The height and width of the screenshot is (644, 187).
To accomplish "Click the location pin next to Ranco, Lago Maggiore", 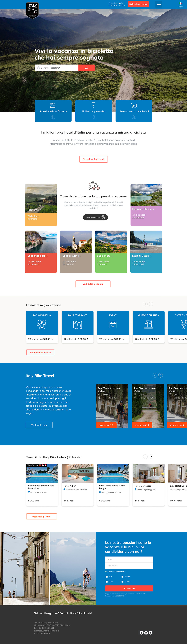I will click(136, 490).
